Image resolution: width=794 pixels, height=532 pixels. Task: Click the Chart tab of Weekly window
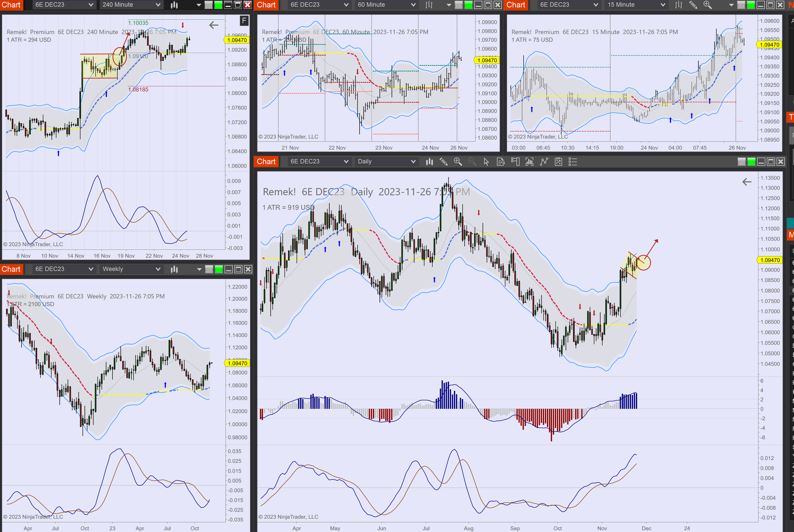pyautogui.click(x=11, y=269)
